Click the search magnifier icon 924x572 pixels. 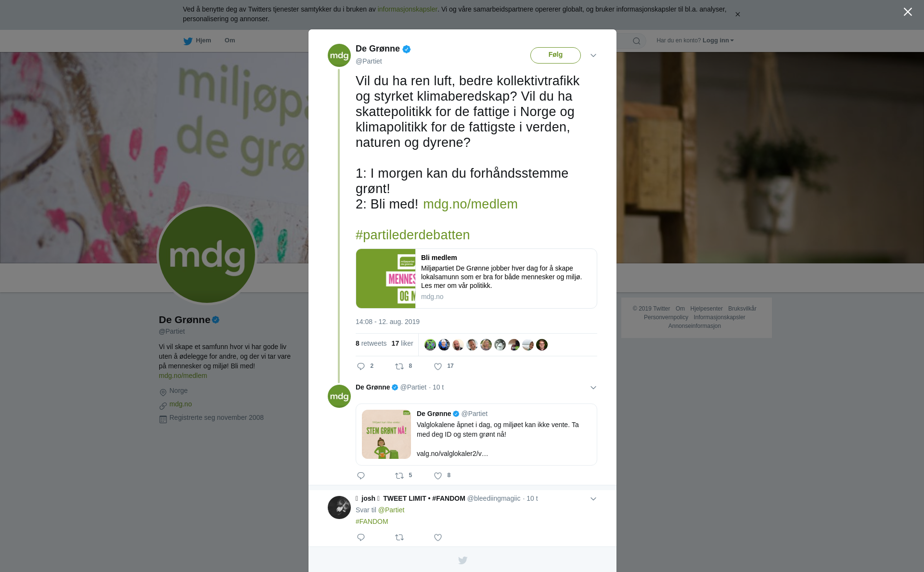637,41
